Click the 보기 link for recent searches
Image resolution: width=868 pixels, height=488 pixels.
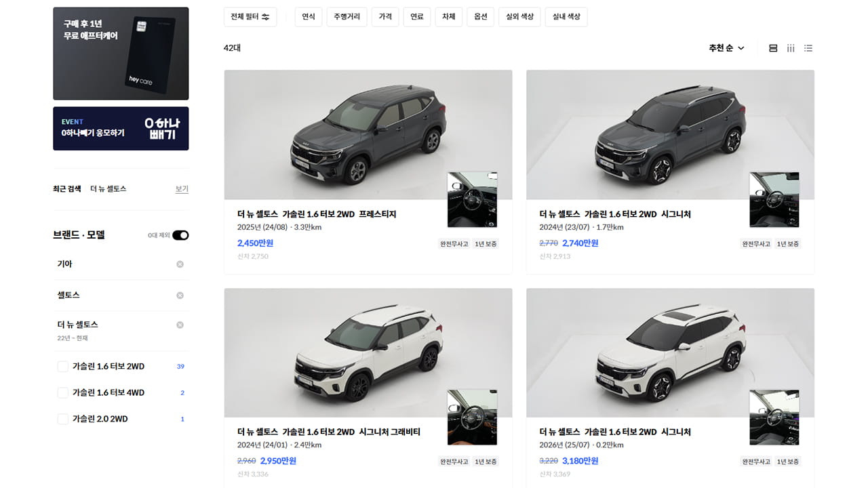(x=182, y=189)
